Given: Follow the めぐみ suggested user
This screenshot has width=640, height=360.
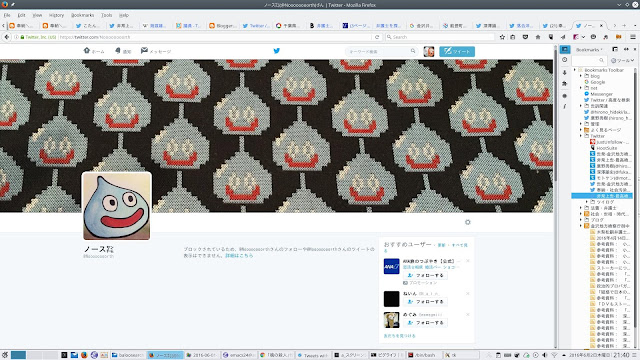Looking at the screenshot, I should [x=425, y=322].
